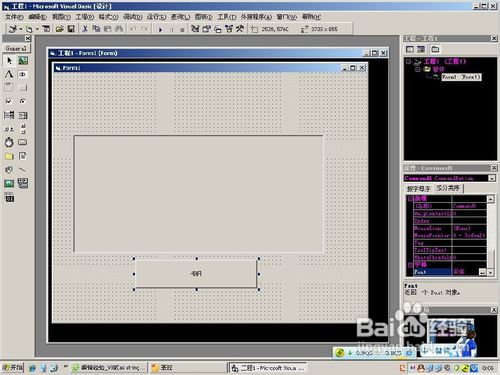This screenshot has height=375, width=500.
Task: Click the Cut toolbar icon
Action: [x=85, y=29]
